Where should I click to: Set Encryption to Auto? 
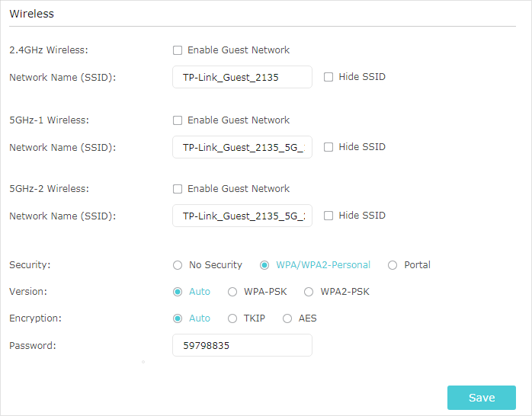click(178, 318)
